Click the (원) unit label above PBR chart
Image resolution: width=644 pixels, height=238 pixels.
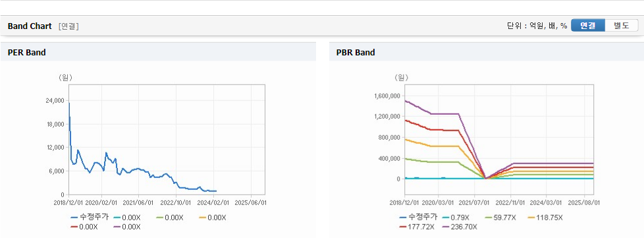[401, 77]
